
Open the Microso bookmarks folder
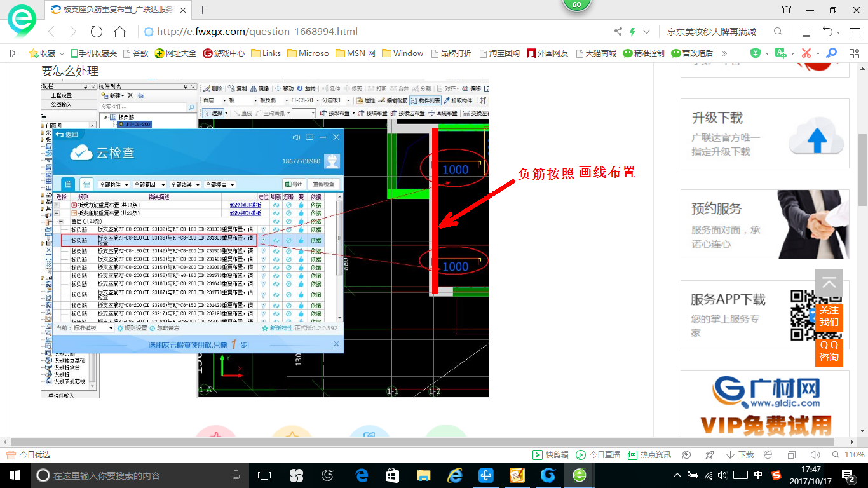pos(308,53)
